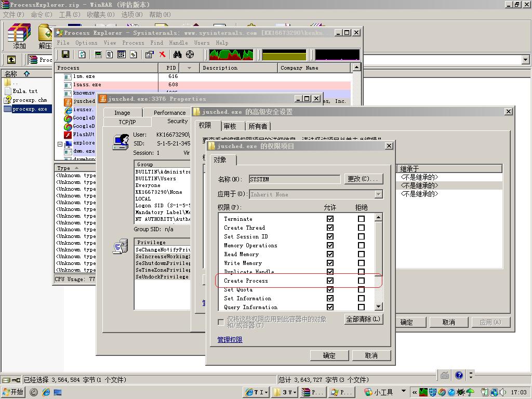
Task: Uncheck Allow for Terminate permission
Action: tap(330, 219)
